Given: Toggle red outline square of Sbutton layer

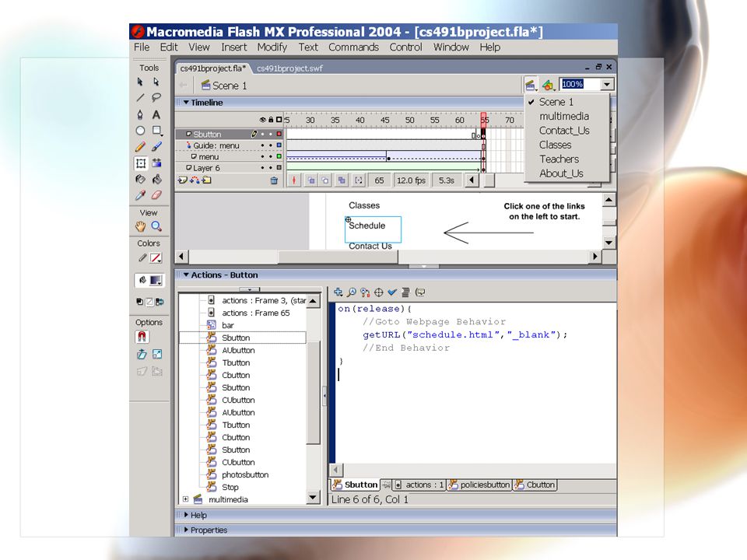Looking at the screenshot, I should pos(279,135).
